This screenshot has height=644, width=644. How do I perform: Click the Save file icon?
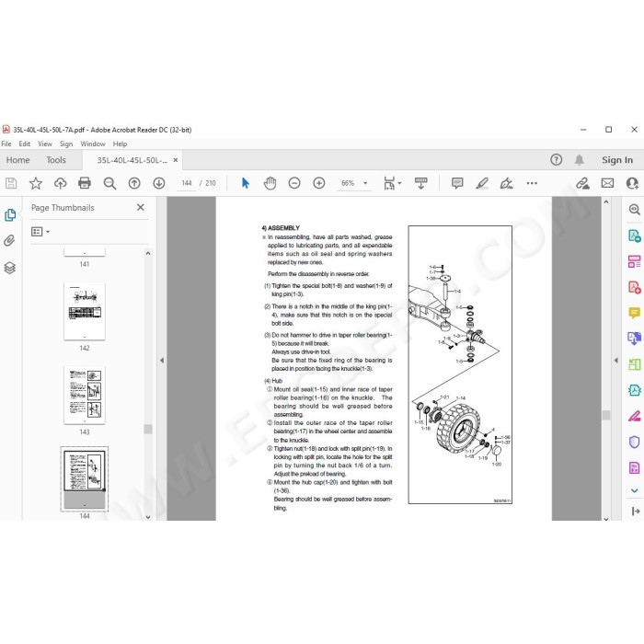[11, 183]
